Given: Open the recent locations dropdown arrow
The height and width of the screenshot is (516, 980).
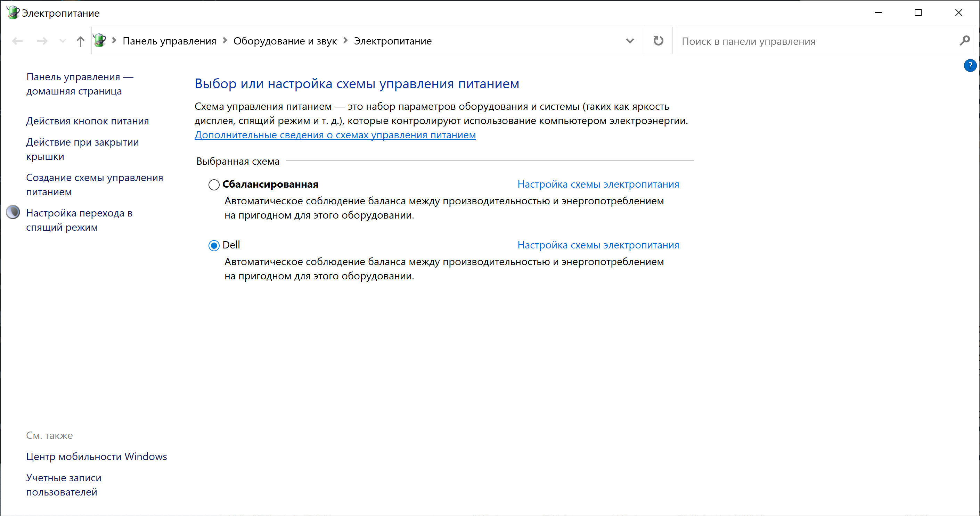Looking at the screenshot, I should tap(63, 41).
